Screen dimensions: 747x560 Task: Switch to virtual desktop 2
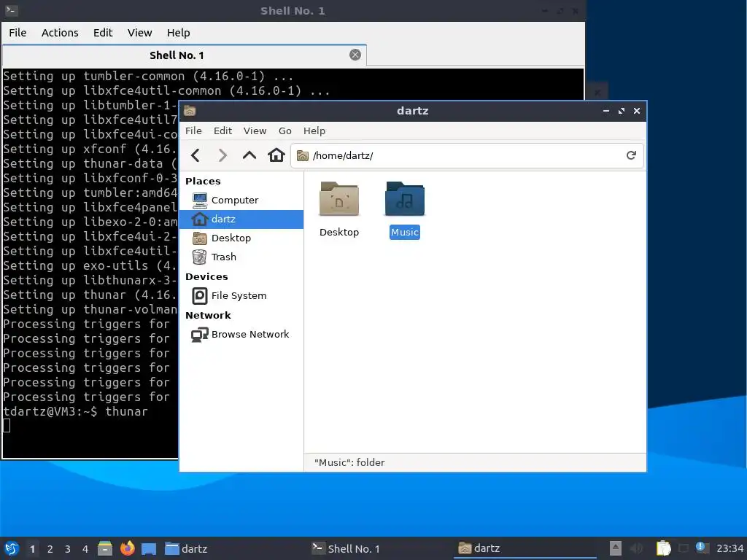click(50, 549)
